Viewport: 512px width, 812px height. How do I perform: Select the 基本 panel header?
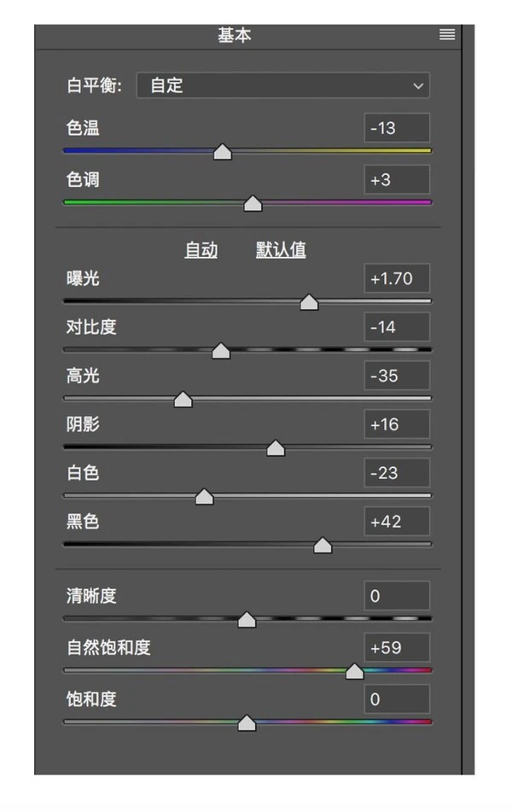click(234, 34)
